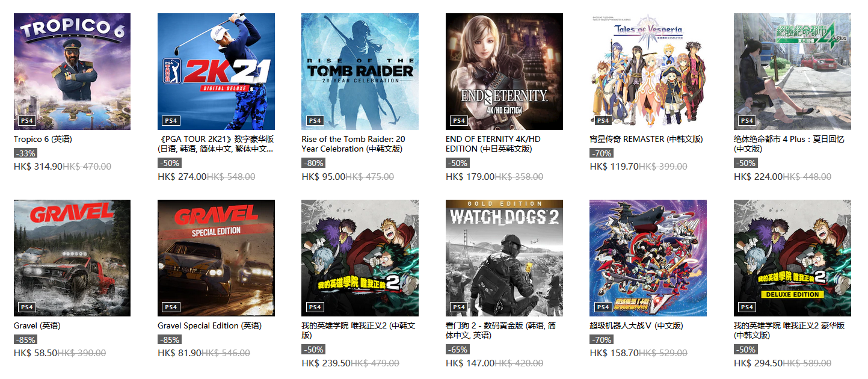Open Rise of the Tomb Raider title link
Screen dimensions: 868x379
tap(353, 144)
